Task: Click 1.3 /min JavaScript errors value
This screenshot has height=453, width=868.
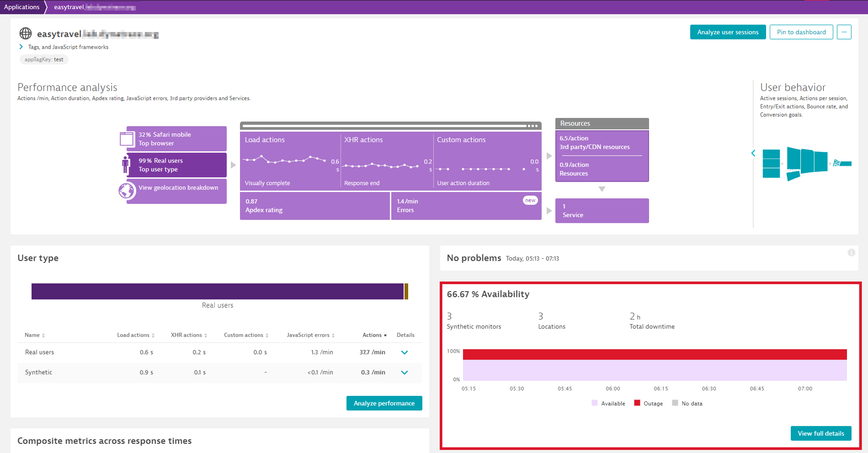Action: [322, 352]
